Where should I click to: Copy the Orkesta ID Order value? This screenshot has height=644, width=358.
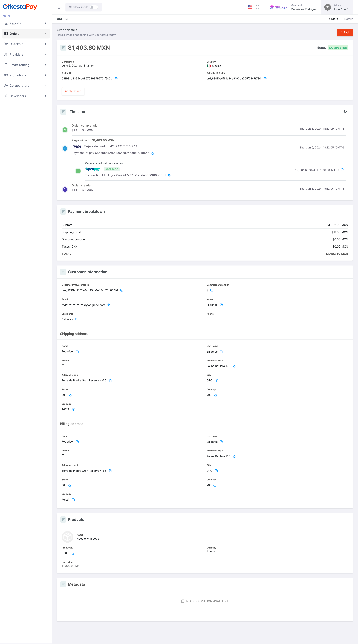(x=265, y=79)
